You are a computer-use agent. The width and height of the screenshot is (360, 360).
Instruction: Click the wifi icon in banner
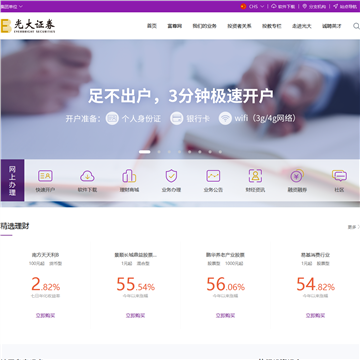tap(225, 118)
